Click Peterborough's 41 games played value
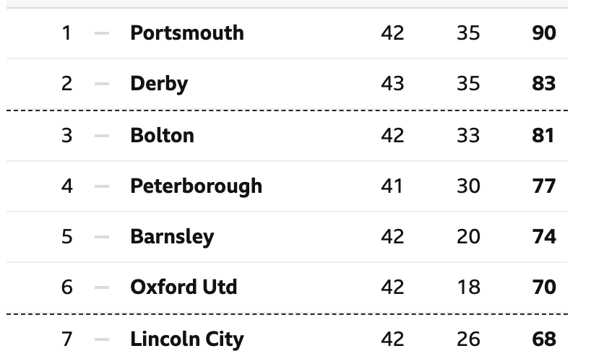 392,186
